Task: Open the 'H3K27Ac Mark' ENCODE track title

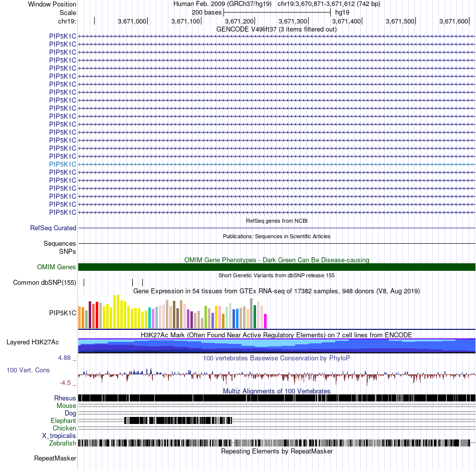Action: (x=277, y=335)
